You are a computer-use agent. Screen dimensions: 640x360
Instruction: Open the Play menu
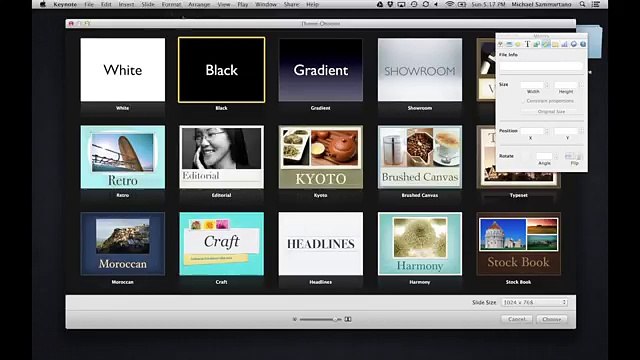[x=242, y=4]
